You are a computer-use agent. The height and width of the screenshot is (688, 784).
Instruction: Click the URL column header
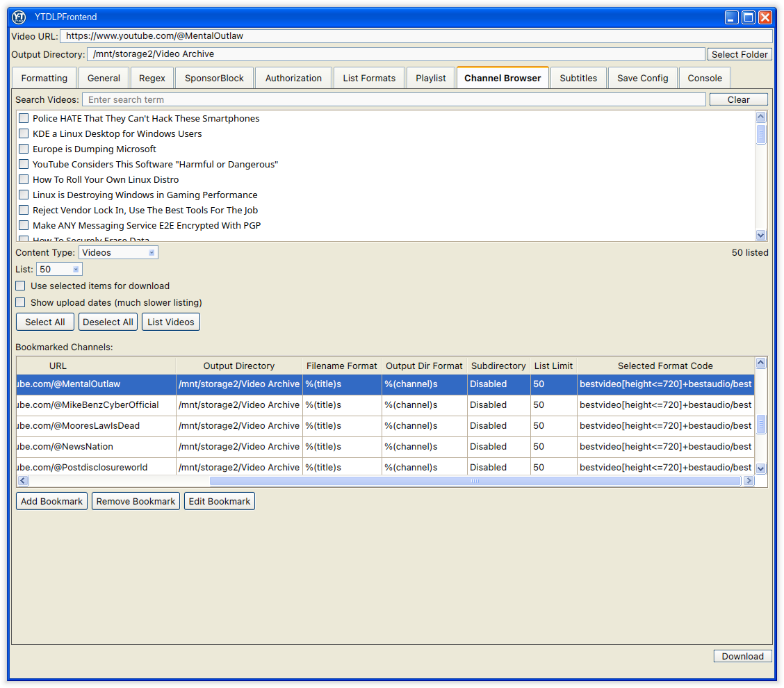click(96, 366)
